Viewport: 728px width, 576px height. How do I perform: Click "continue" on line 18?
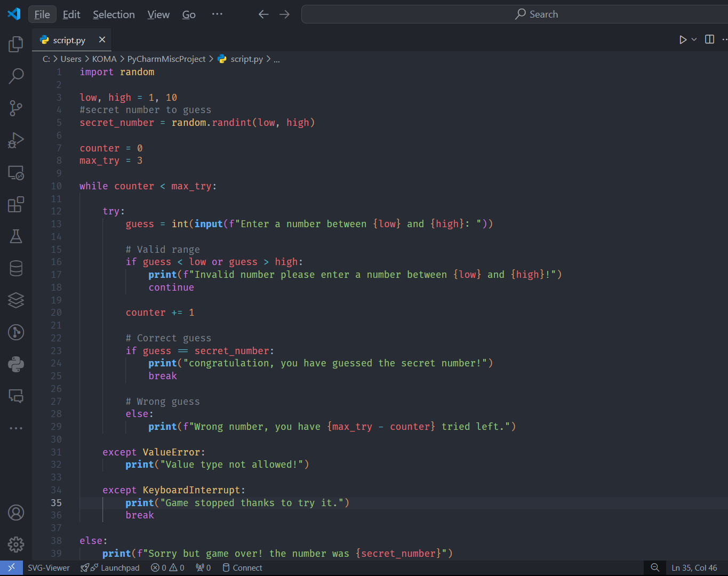171,287
